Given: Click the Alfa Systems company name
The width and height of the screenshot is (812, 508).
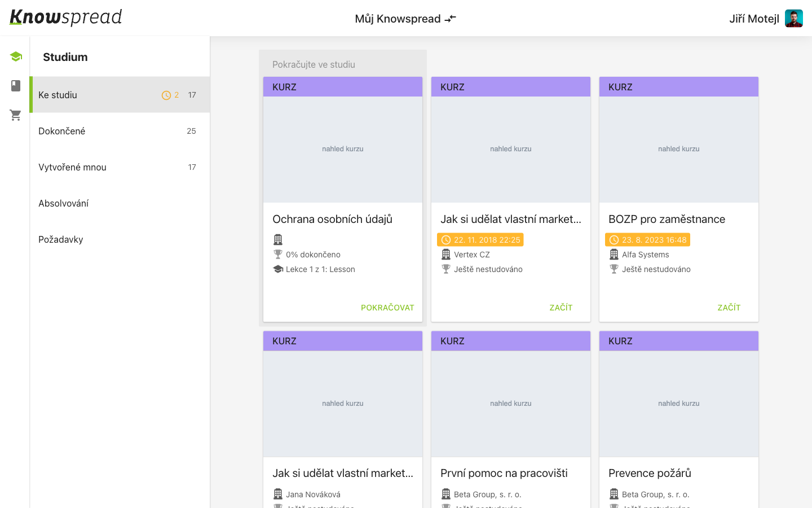Looking at the screenshot, I should click(x=646, y=255).
